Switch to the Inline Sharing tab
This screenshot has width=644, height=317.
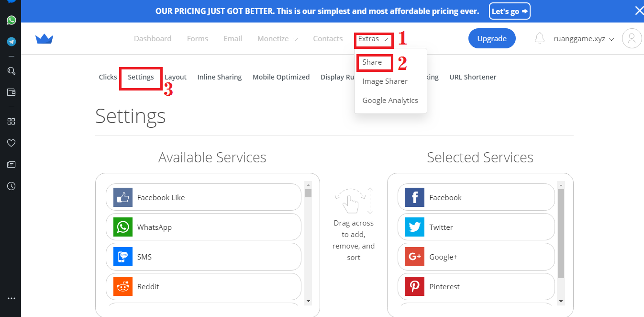pos(219,77)
